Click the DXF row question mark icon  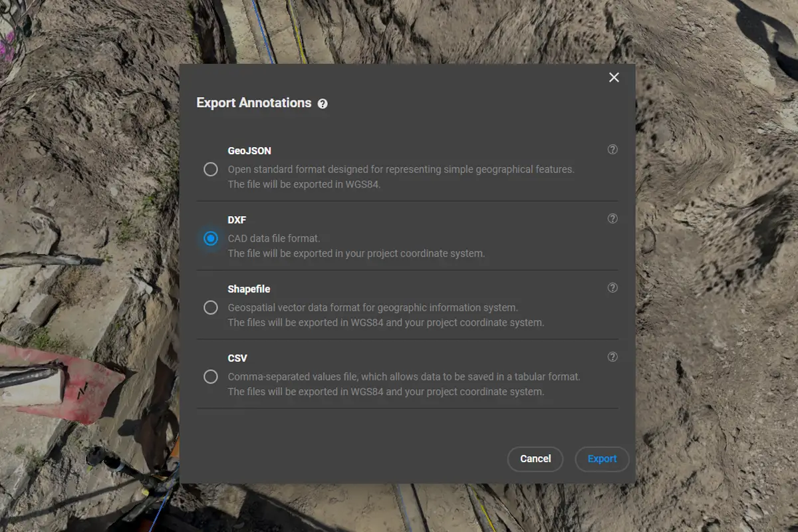pyautogui.click(x=612, y=219)
